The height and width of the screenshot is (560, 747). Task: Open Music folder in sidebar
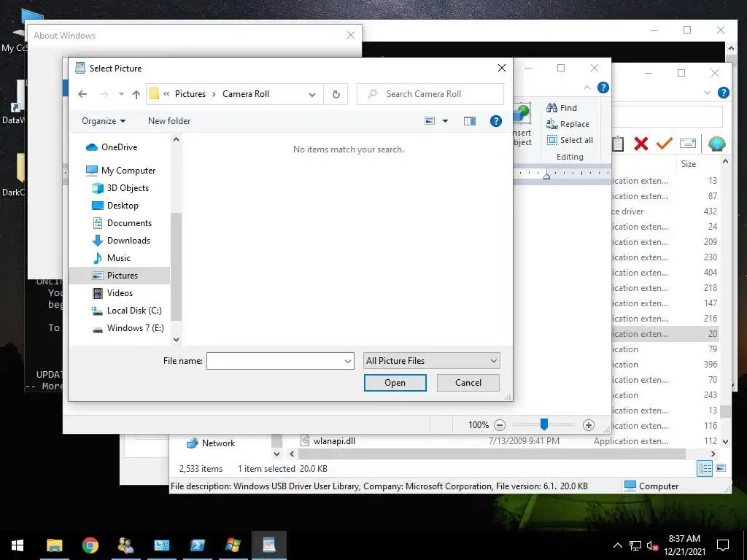[118, 258]
